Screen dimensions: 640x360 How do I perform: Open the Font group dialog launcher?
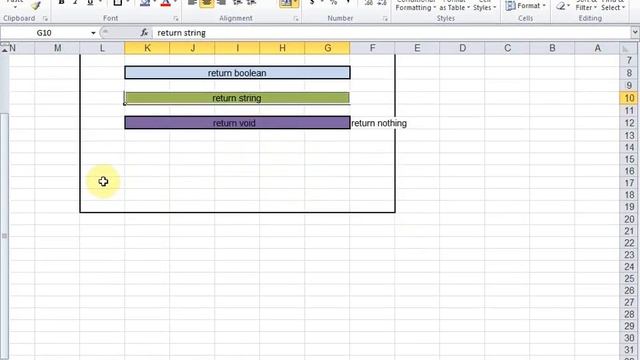tap(176, 19)
